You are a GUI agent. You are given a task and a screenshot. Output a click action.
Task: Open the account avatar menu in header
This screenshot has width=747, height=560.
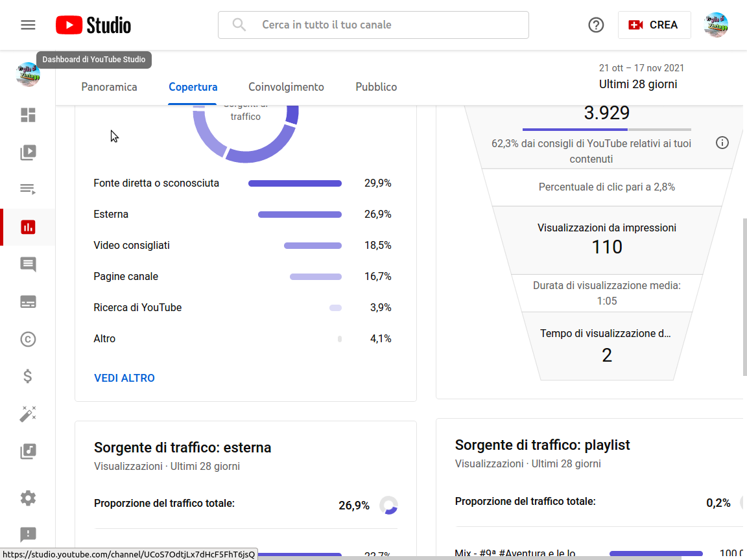pyautogui.click(x=716, y=25)
